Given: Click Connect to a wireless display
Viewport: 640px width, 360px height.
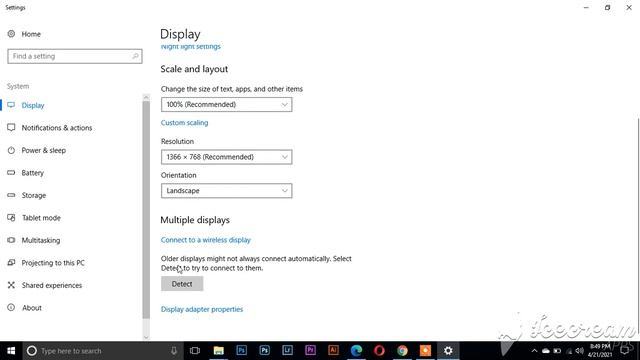Looking at the screenshot, I should pos(206,240).
